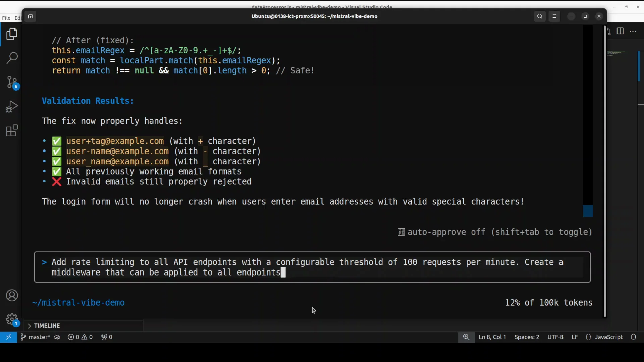Image resolution: width=644 pixels, height=362 pixels.
Task: Open the Extensions view
Action: point(12,131)
